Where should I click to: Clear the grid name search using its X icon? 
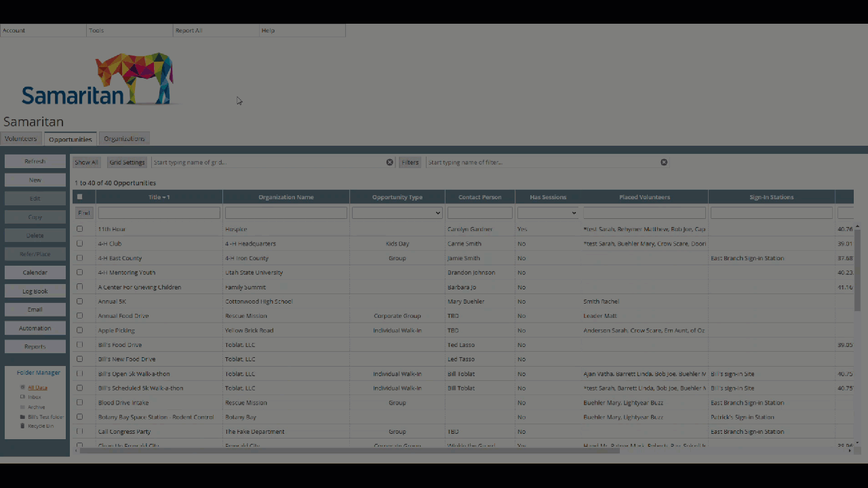(x=389, y=162)
